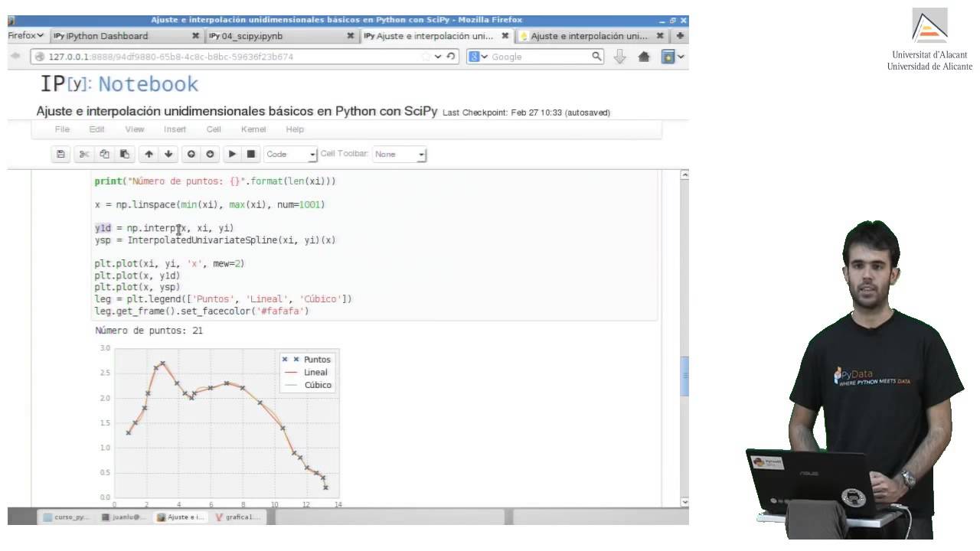Run the current cell with the play icon

pyautogui.click(x=233, y=154)
